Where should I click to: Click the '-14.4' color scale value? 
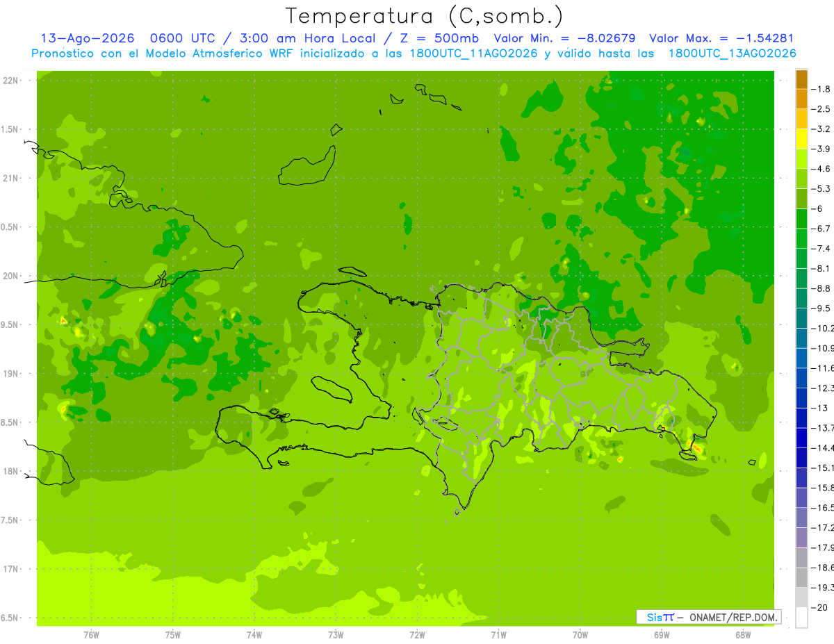click(823, 447)
